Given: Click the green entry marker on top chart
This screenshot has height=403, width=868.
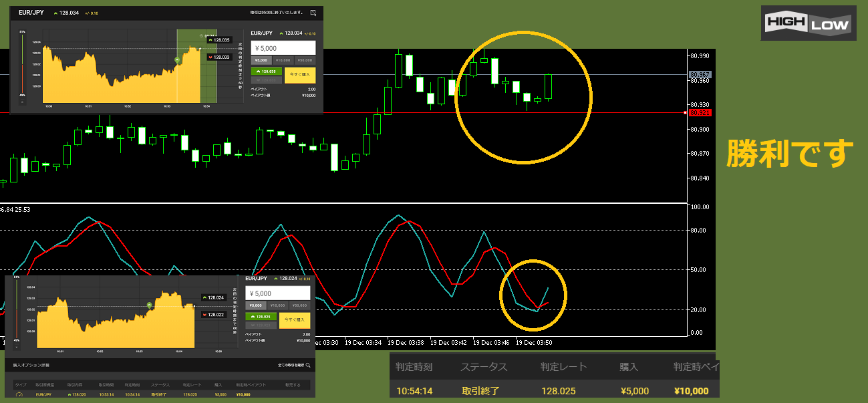Looking at the screenshot, I should coord(177,60).
